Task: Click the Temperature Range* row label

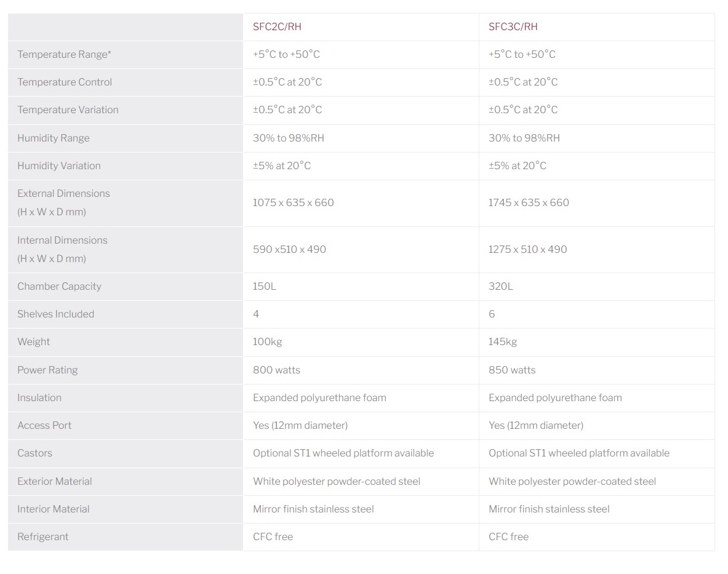Action: point(65,54)
